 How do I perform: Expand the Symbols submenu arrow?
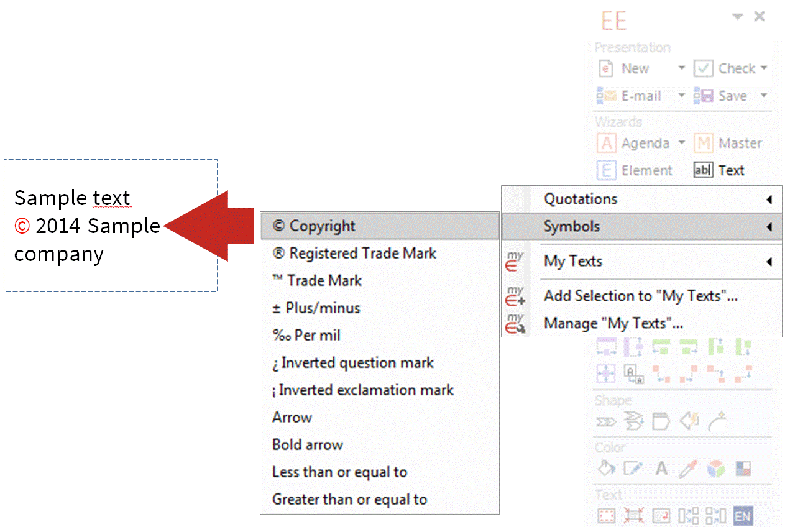click(769, 227)
